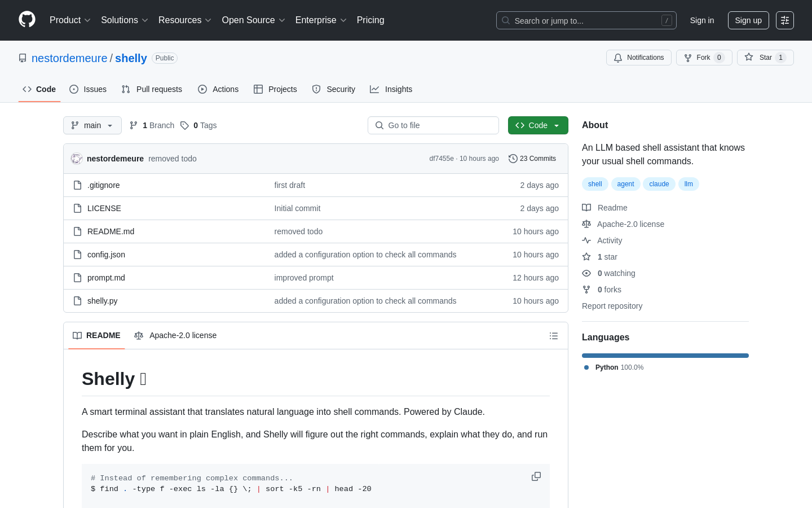Click the llm topic tag
This screenshot has height=508, width=812.
pos(689,184)
